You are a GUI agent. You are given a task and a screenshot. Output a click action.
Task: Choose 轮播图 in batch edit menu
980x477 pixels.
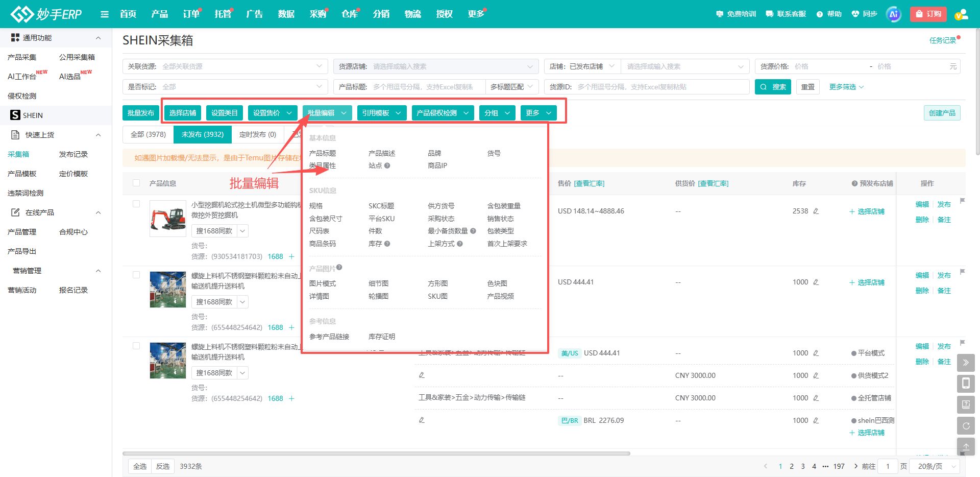click(x=379, y=296)
